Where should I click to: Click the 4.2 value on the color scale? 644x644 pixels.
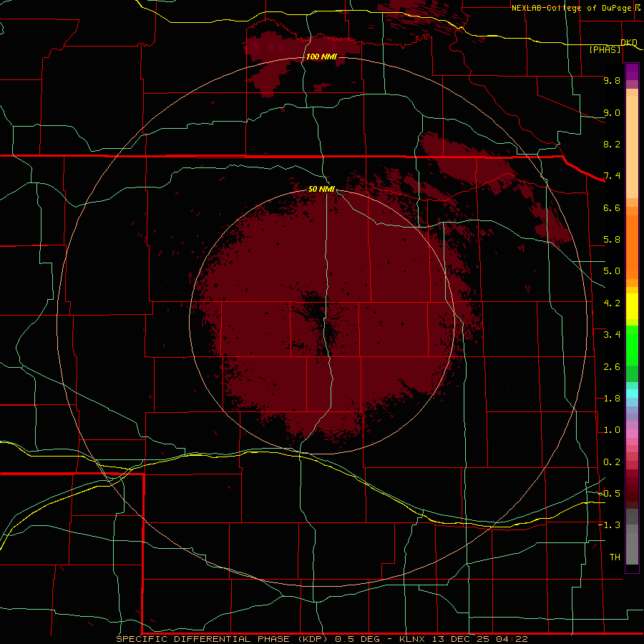(612, 303)
